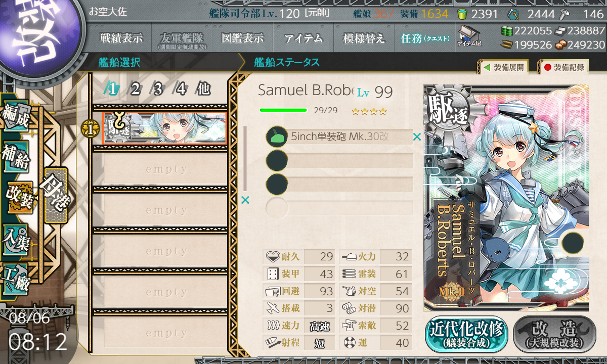This screenshot has height=364, width=607.
Task: Click the 近代化改修 modernization button
Action: (467, 334)
